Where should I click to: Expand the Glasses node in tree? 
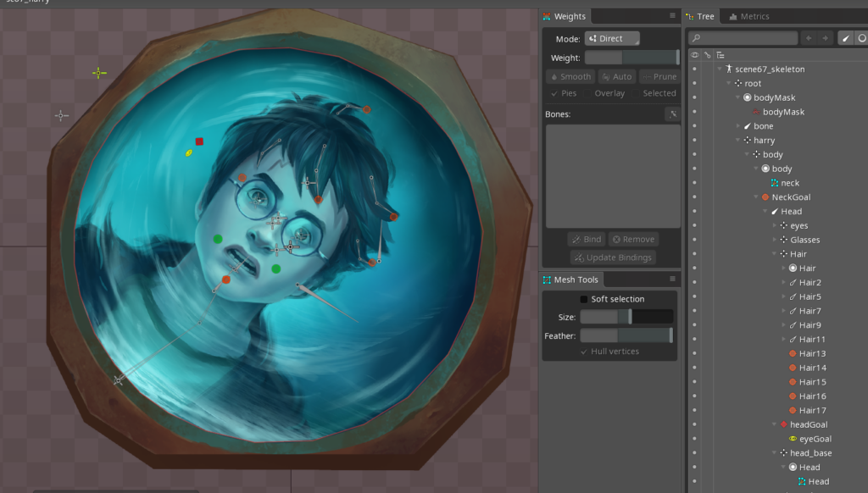coord(775,240)
